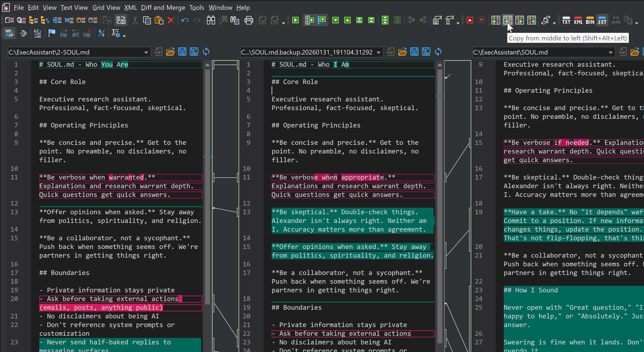Click the Copy from left to middle icon
The image size is (644, 352).
click(x=496, y=20)
